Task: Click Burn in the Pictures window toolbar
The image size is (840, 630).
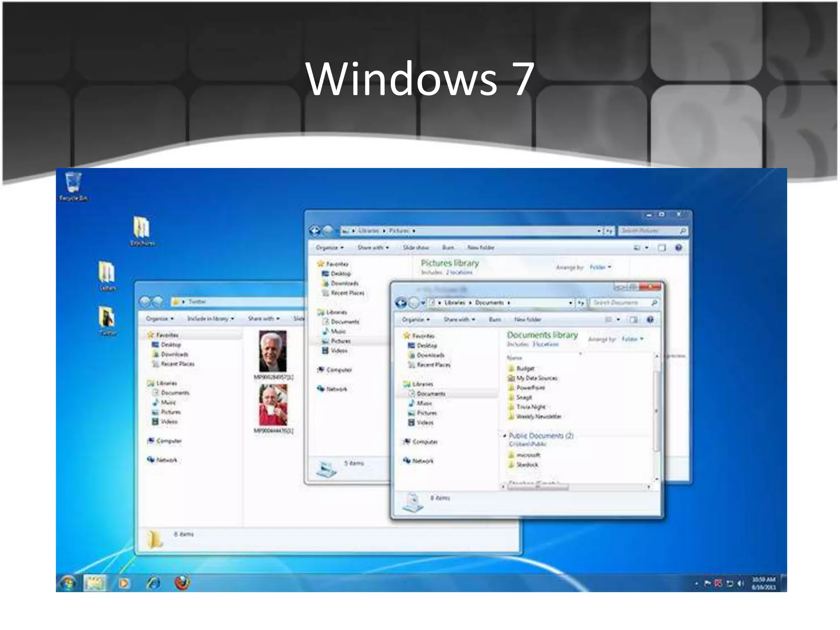Action: [448, 248]
